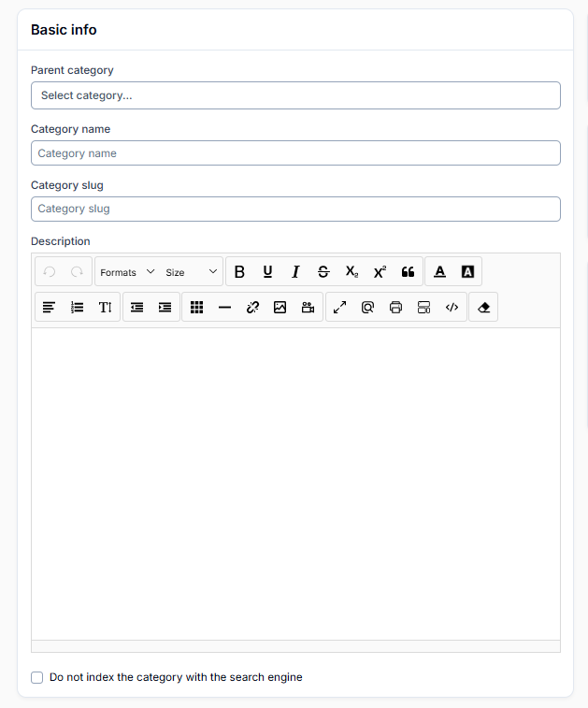
Task: Toggle bold formatting in the description editor
Action: pyautogui.click(x=239, y=272)
